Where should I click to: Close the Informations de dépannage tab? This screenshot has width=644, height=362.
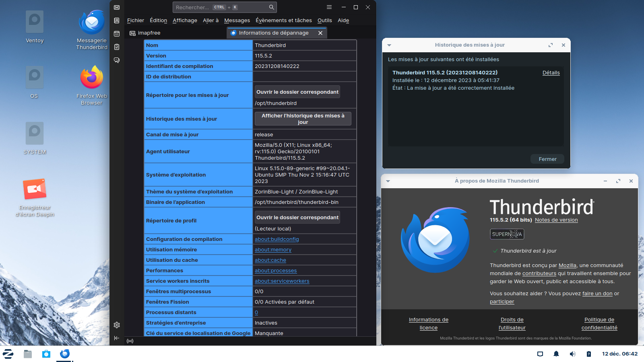click(x=320, y=33)
